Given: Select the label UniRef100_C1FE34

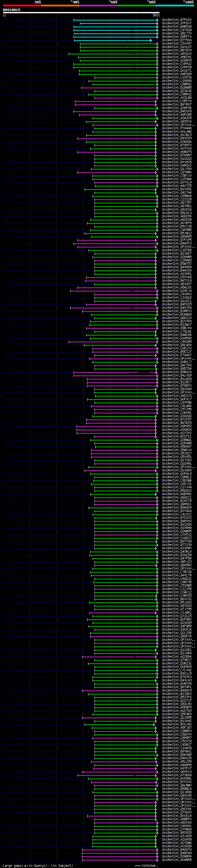Looking at the screenshot, I should (x=176, y=78).
